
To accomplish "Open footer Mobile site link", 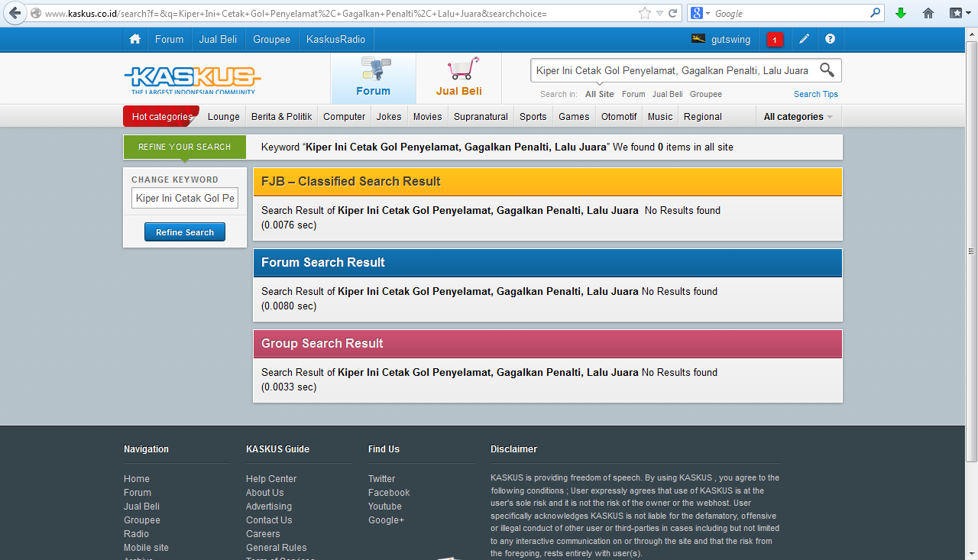I will [147, 548].
